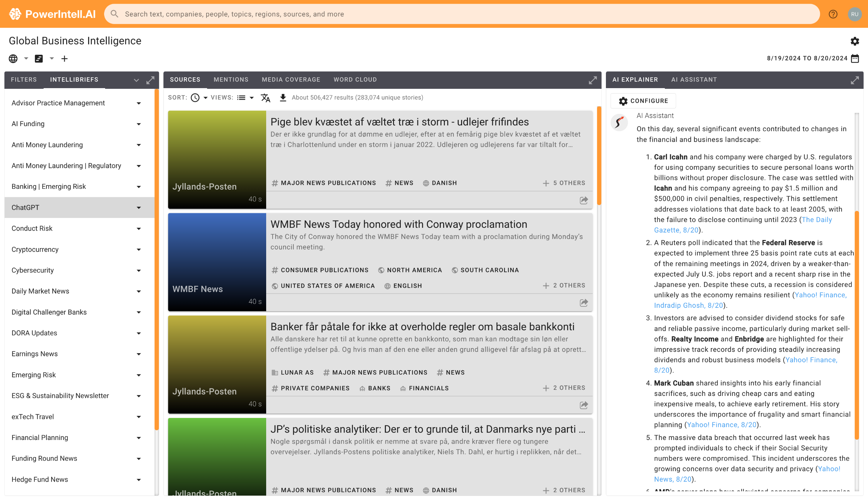868x500 pixels.
Task: Share the WMBF News Today article
Action: (x=583, y=302)
